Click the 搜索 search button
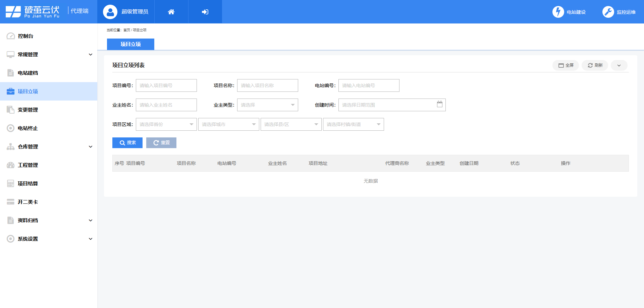Screen dimensions: 644x308 pos(127,142)
